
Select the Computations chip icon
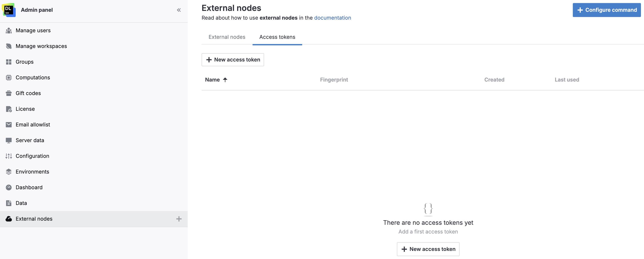[x=8, y=78]
